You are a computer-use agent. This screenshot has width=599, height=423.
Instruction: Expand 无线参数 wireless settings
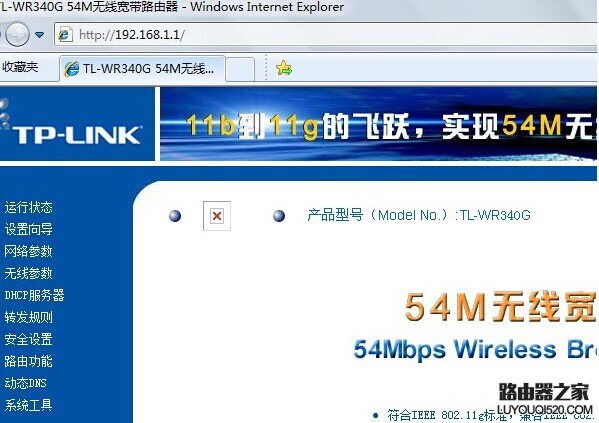(x=28, y=273)
